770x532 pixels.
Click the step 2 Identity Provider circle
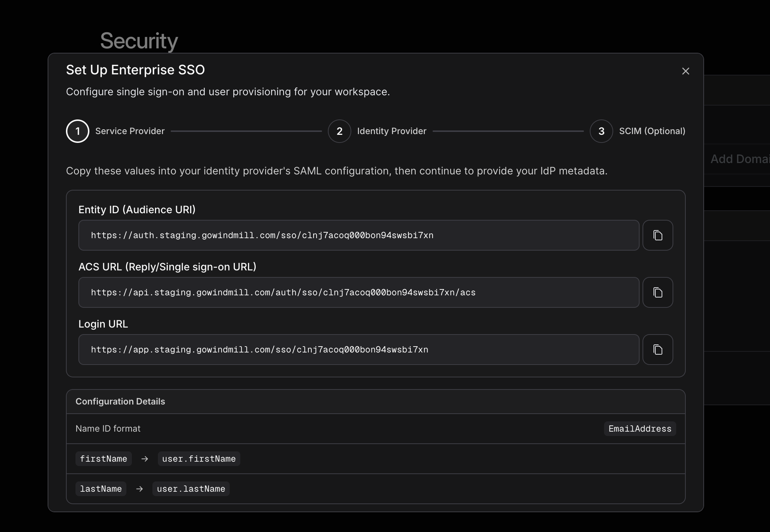pos(339,131)
